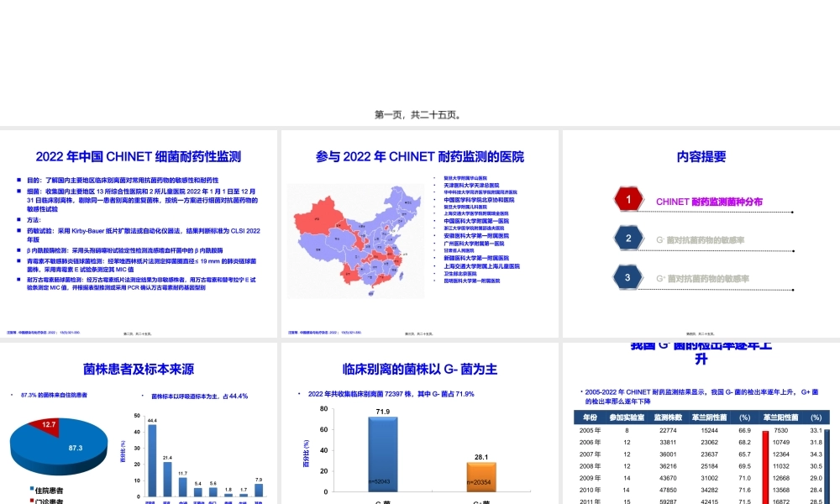840x504 pixels.
Task: Click the bullet beginning 耐万古霉素肠球菌检测
Action: point(141,283)
